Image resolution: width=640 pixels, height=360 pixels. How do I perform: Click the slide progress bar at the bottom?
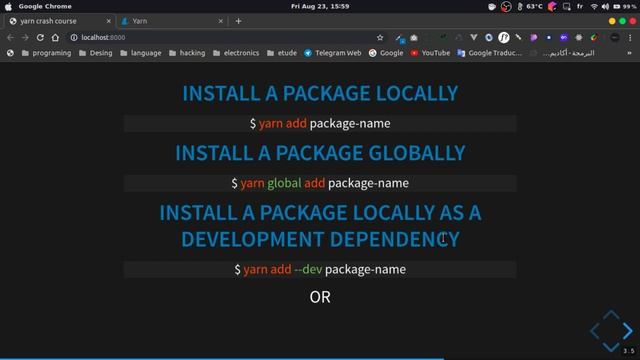pos(320,359)
